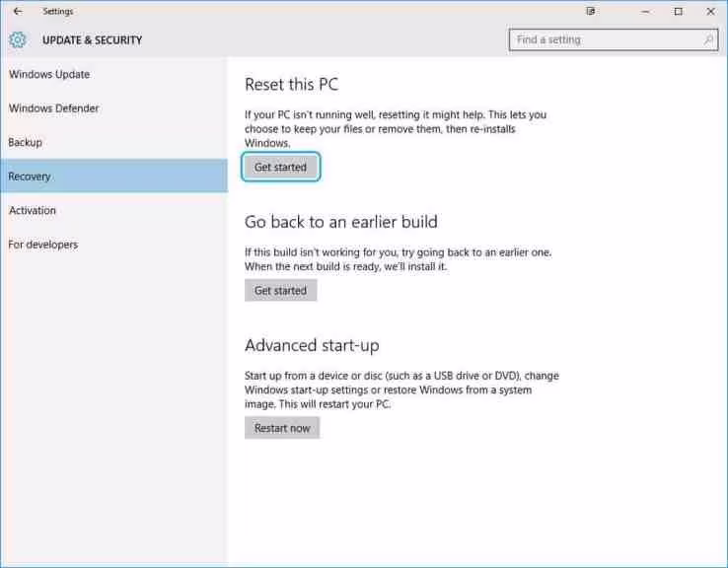Image resolution: width=728 pixels, height=568 pixels.
Task: Minimize the Settings window
Action: 645,11
